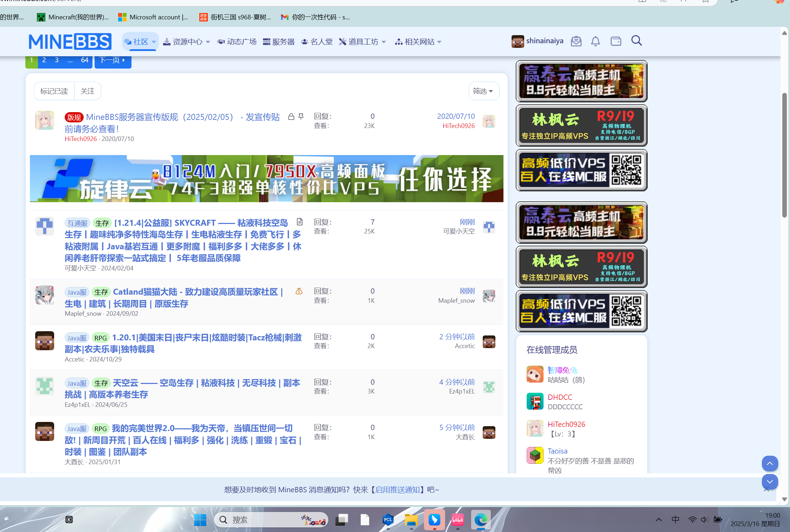Expand the 道具工坊 dropdown
Viewport: 790px width, 532px height.
[x=384, y=42]
